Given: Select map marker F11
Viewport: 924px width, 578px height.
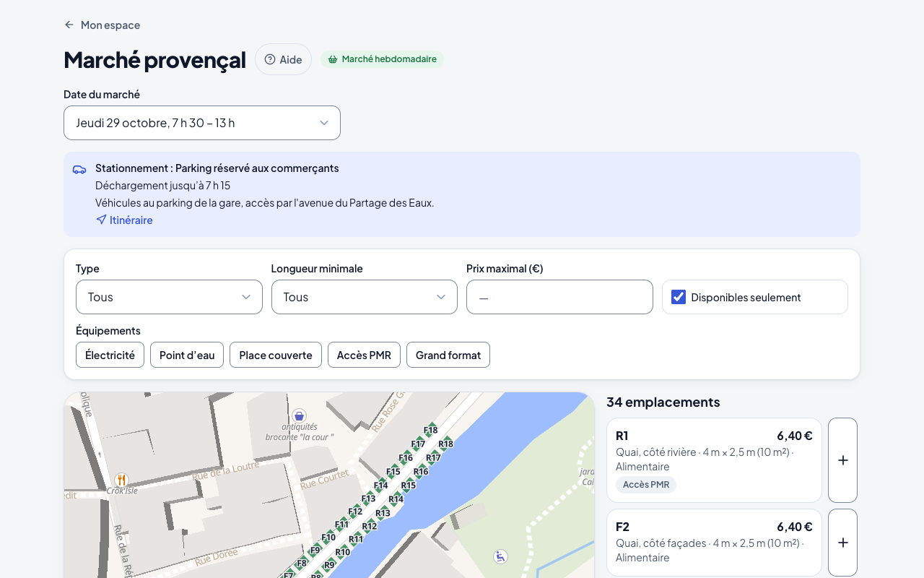Looking at the screenshot, I should (x=341, y=525).
